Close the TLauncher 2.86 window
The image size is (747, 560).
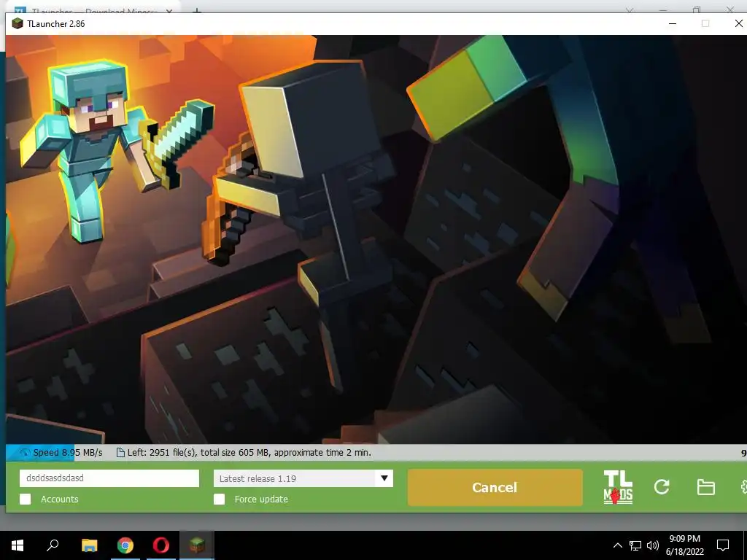738,24
